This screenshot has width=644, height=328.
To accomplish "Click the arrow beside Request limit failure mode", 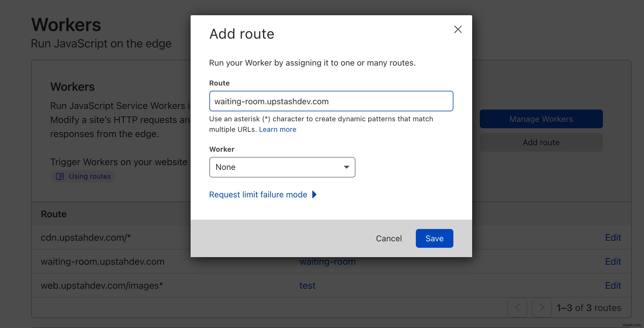I will click(x=314, y=194).
